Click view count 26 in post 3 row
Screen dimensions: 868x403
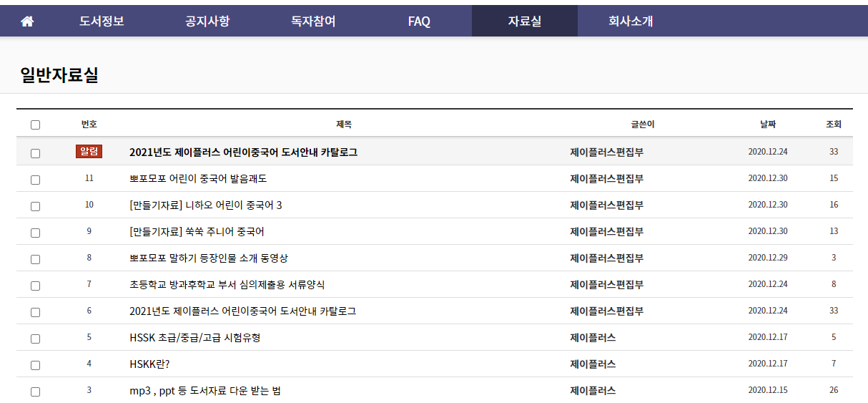834,390
